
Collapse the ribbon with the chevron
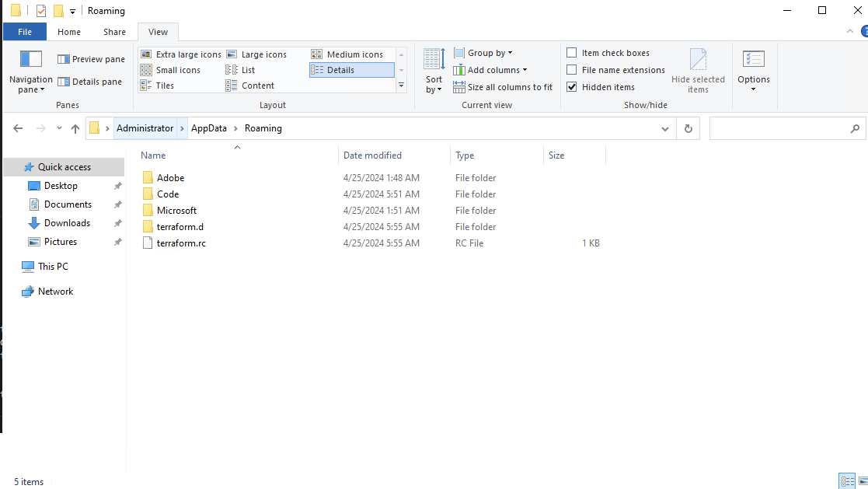[849, 32]
